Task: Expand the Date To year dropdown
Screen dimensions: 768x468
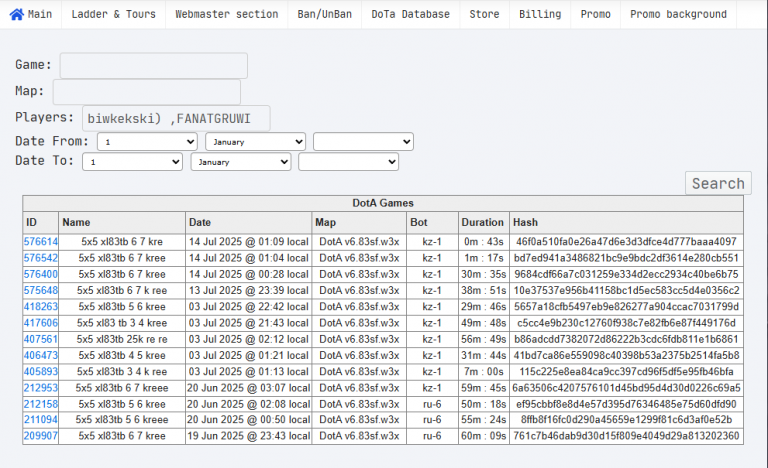Action: point(349,162)
